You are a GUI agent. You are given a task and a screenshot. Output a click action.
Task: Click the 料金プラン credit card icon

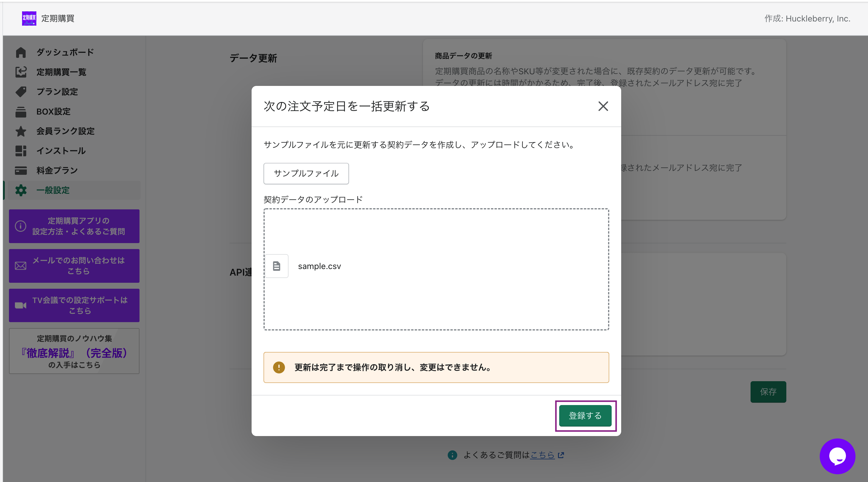(21, 171)
